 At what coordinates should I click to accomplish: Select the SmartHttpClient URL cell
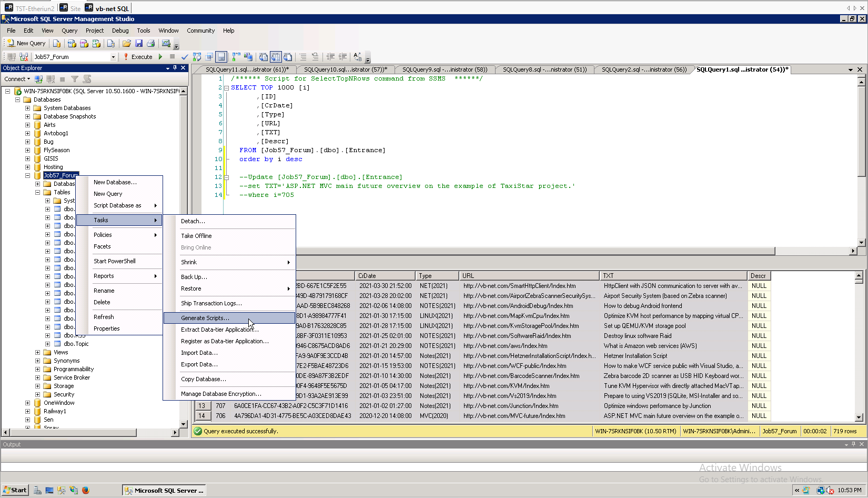click(530, 286)
